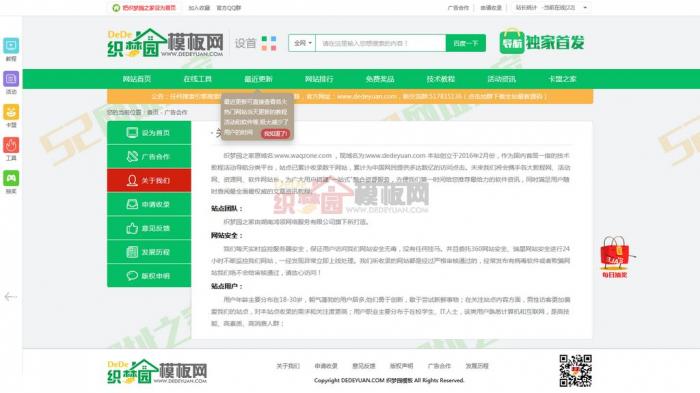Viewport: 700px width, 393px height.
Task: Click footer link 意见反馈
Action: click(363, 366)
